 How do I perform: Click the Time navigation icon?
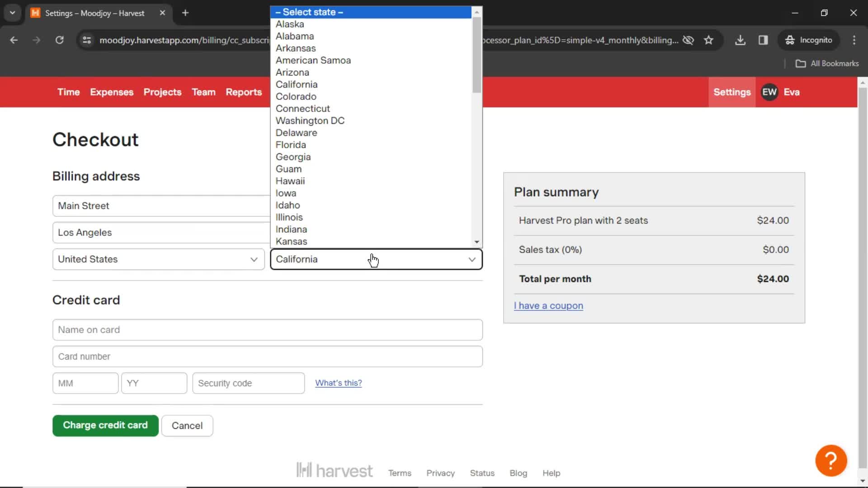pyautogui.click(x=69, y=92)
